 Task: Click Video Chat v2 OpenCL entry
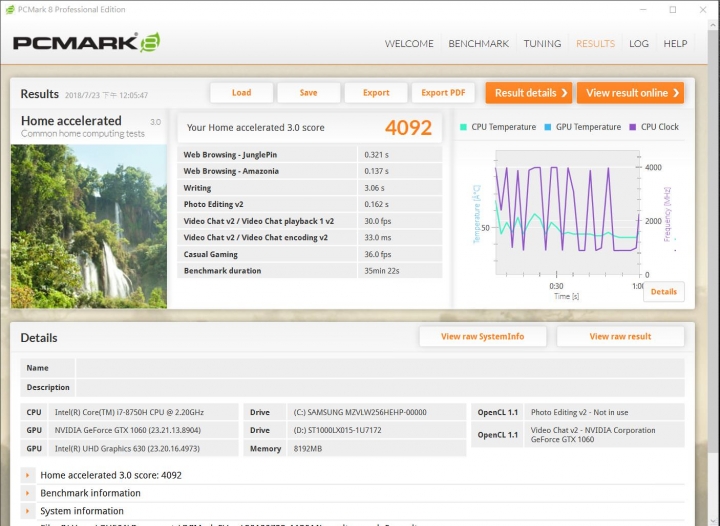(x=593, y=435)
